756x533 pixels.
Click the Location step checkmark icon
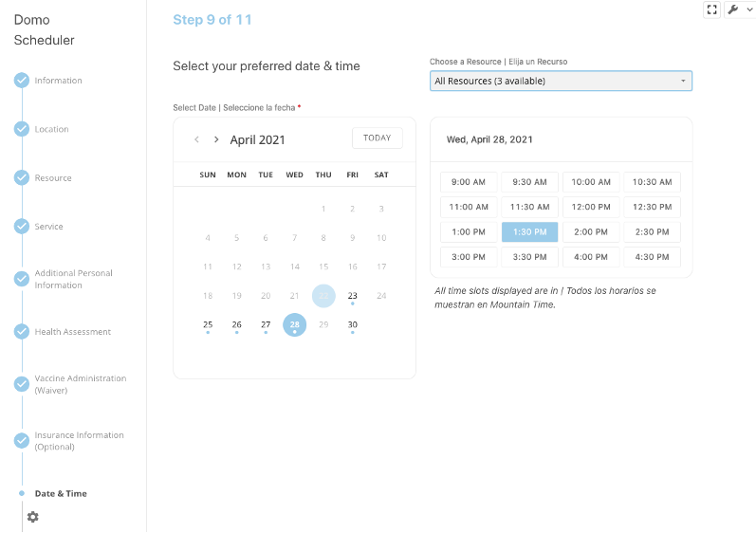point(22,129)
